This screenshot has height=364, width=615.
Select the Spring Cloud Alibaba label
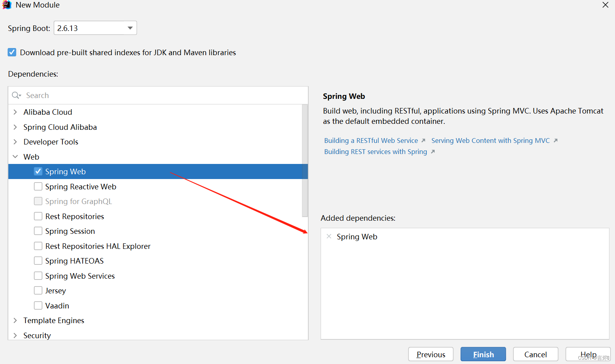pyautogui.click(x=60, y=127)
